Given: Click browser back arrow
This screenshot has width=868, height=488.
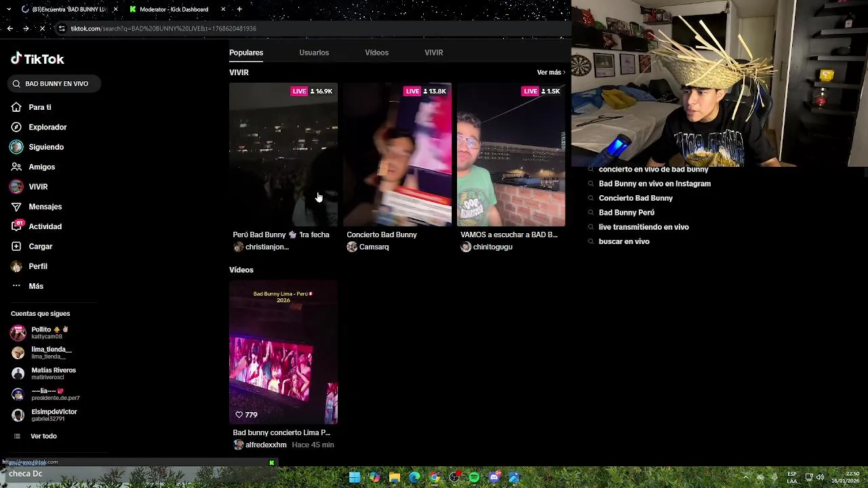Looking at the screenshot, I should click(9, 28).
